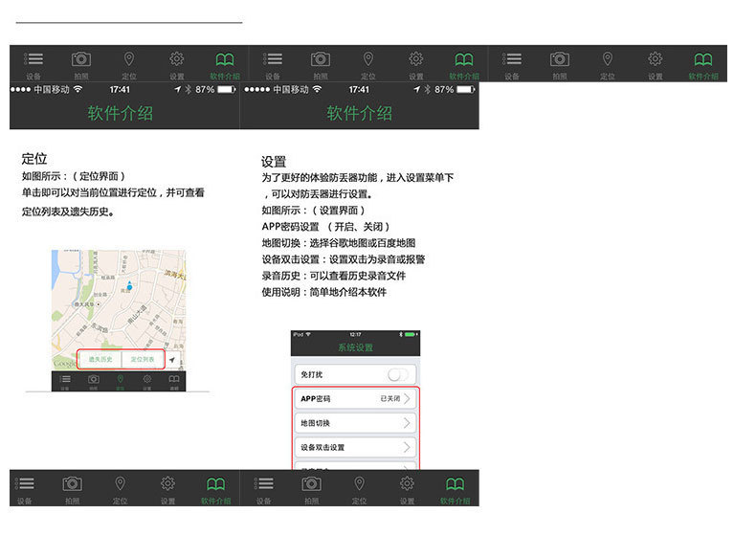Viewport: 756px width, 536px height.
Task: Click the blue current-location marker on the map
Action: (x=129, y=286)
